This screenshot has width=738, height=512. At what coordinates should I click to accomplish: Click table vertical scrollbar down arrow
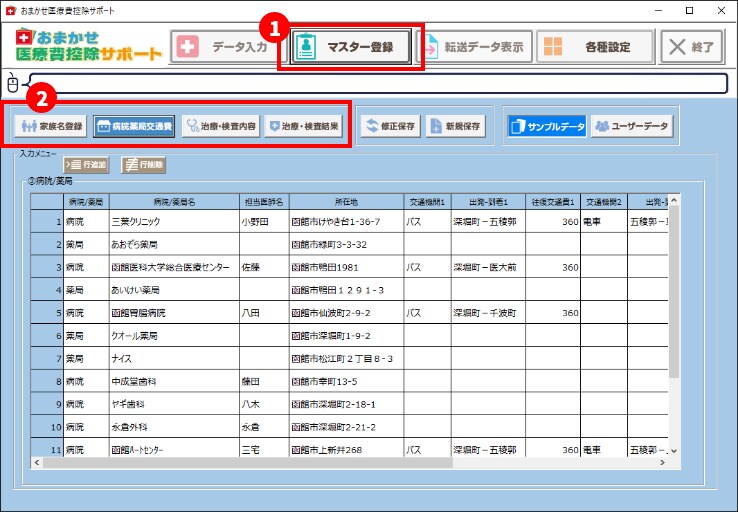(x=674, y=450)
